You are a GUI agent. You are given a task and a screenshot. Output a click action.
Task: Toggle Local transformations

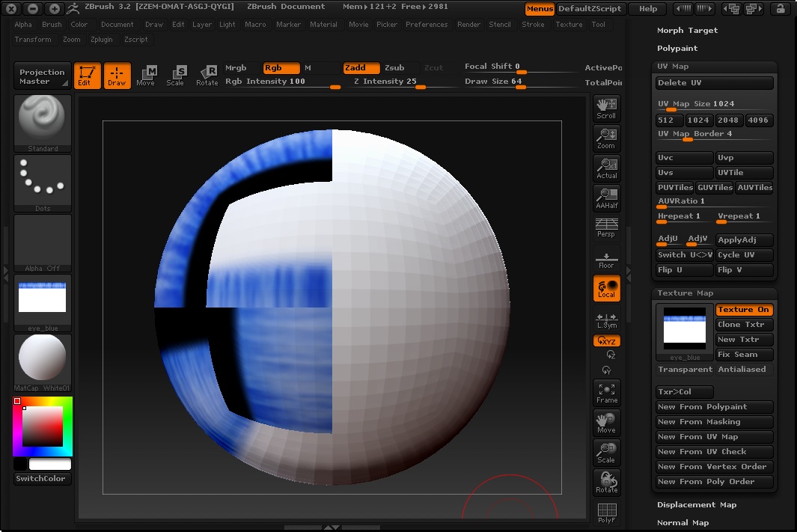pos(606,289)
